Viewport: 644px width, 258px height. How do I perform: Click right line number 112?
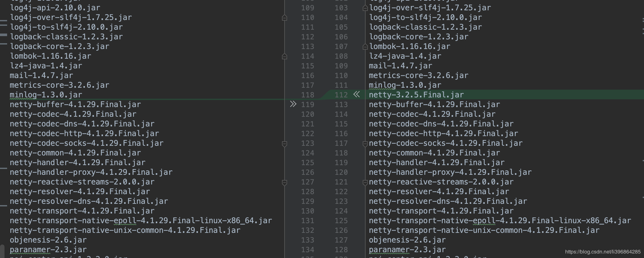[341, 95]
